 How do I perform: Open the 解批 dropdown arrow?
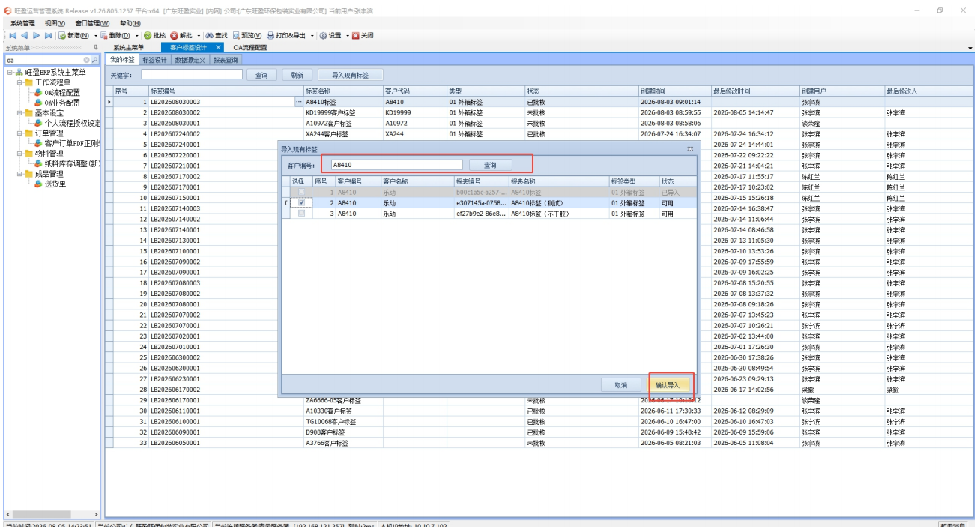point(199,35)
